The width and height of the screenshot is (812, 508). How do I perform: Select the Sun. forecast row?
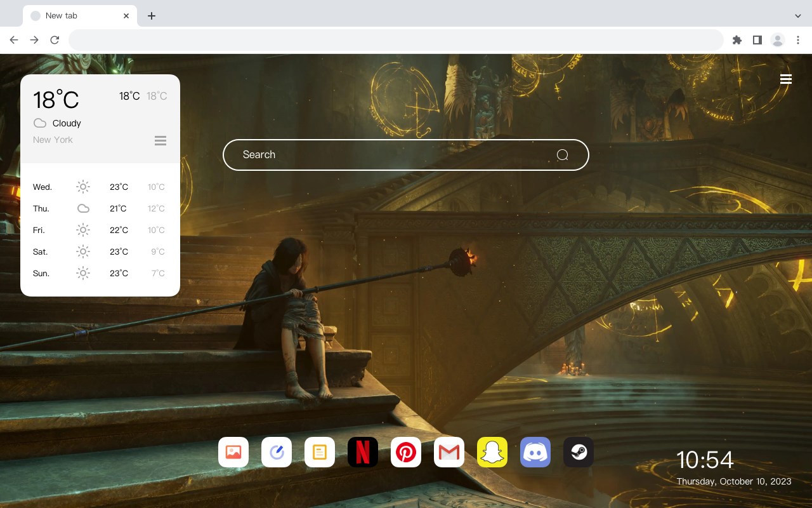100,273
